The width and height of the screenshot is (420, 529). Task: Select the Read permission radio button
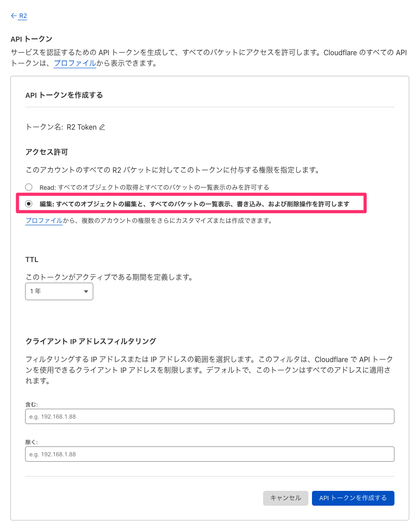point(29,187)
